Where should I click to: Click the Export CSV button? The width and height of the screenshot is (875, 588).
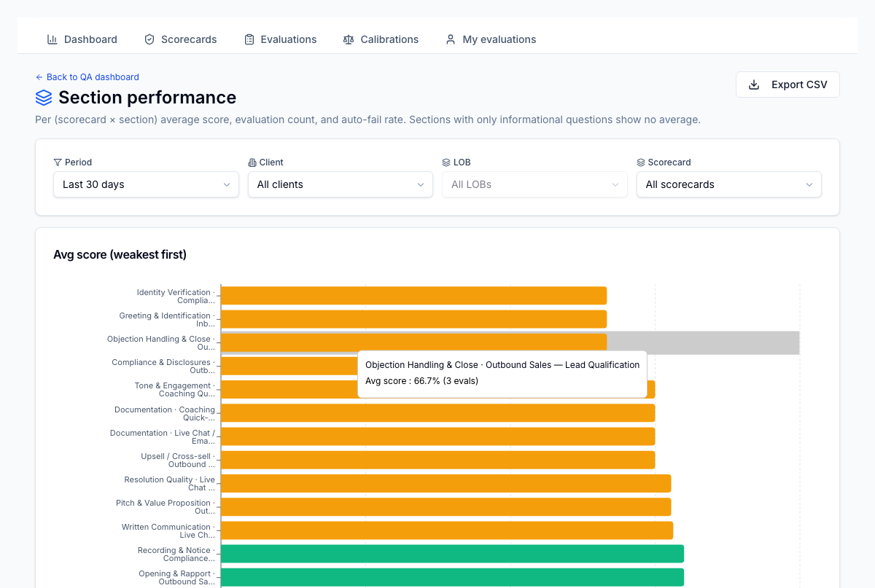click(x=787, y=85)
